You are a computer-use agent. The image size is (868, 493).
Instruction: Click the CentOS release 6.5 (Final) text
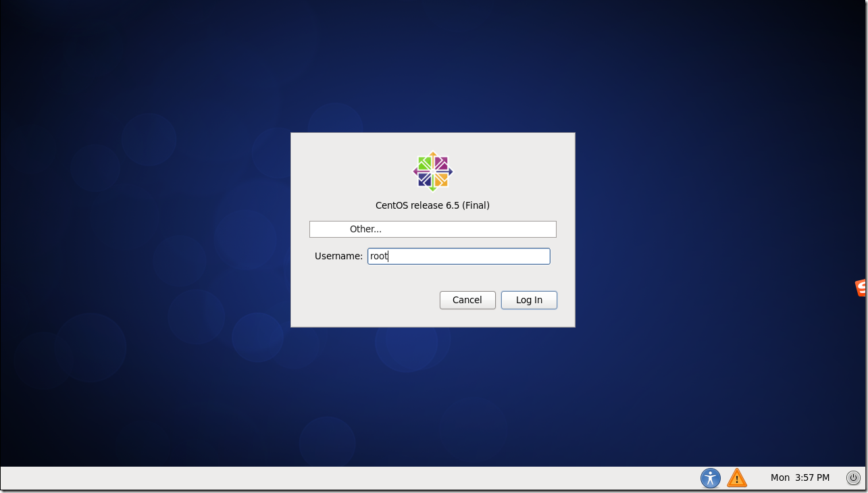[432, 205]
